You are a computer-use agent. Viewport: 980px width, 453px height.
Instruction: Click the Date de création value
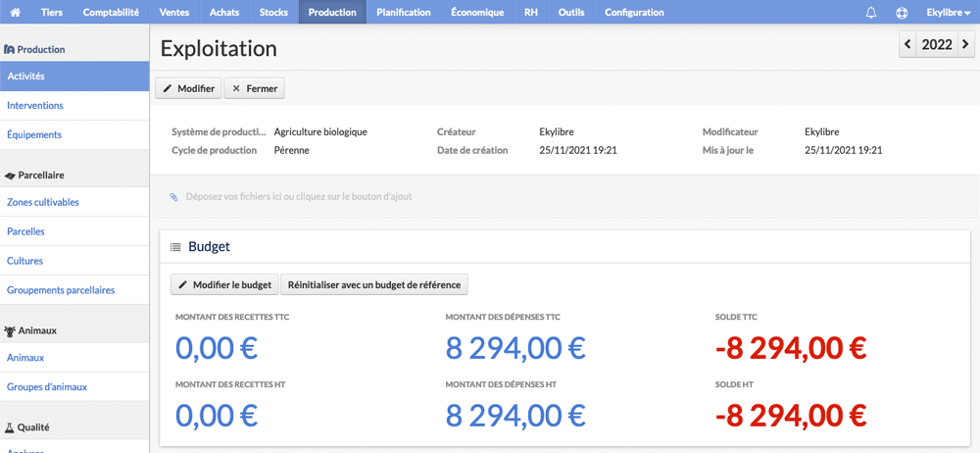pyautogui.click(x=578, y=150)
